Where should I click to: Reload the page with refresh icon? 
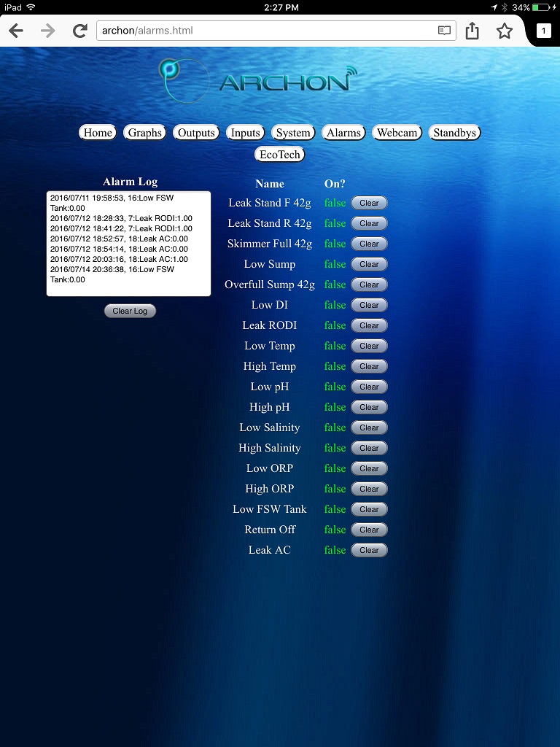click(79, 31)
